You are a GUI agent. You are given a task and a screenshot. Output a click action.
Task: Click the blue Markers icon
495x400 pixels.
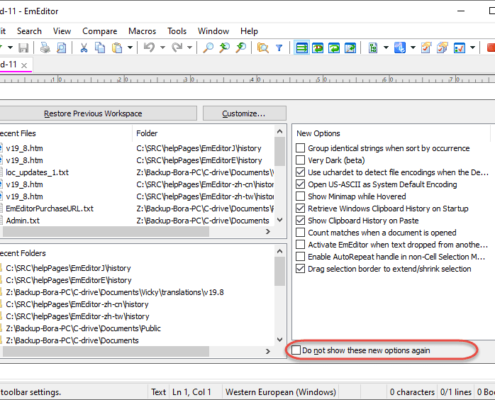[x=400, y=48]
